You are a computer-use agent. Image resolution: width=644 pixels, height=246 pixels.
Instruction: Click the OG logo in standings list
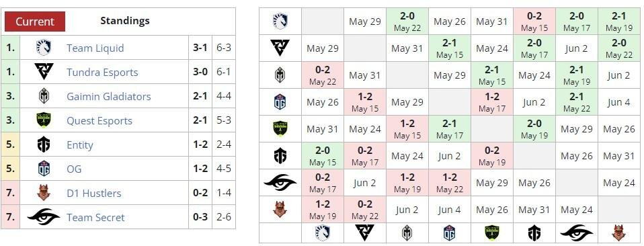pos(44,169)
